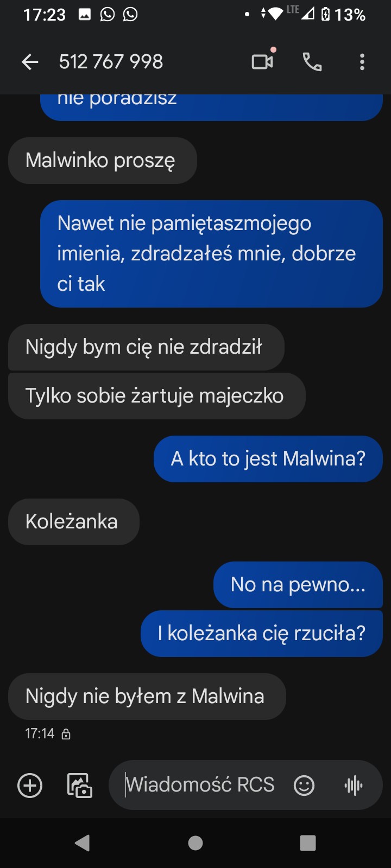This screenshot has height=868, width=391.
Task: Tap the 'Koleżanka' message bubble
Action: 73,522
